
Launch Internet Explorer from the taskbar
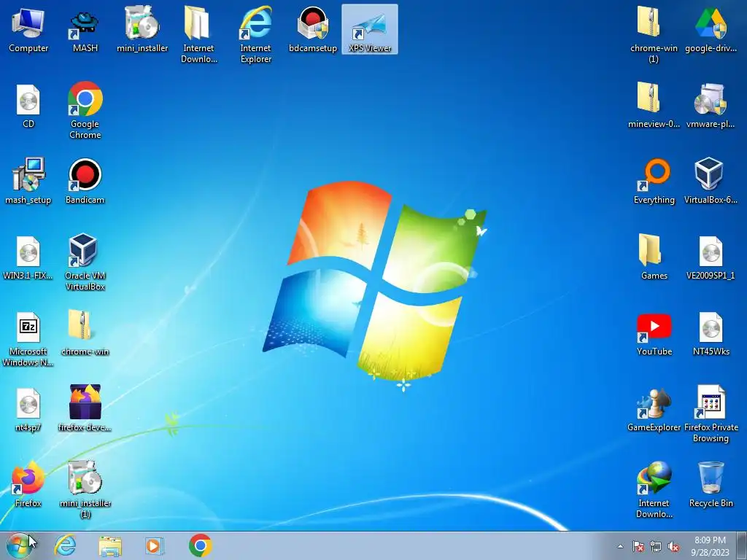pos(65,545)
